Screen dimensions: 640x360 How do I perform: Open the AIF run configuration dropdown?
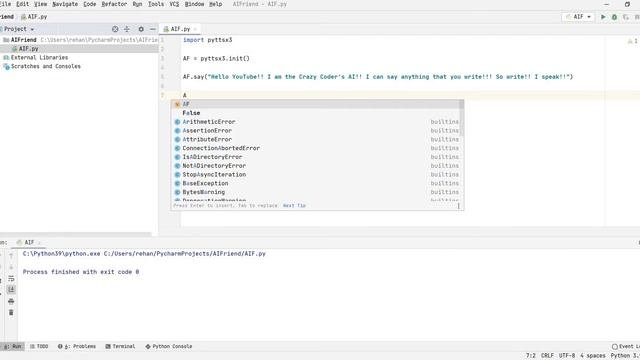point(578,17)
